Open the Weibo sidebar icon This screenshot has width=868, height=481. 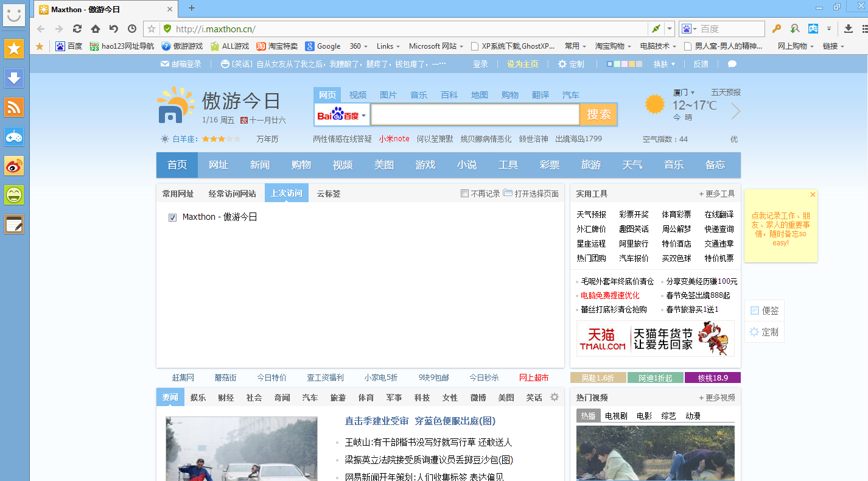tap(14, 166)
